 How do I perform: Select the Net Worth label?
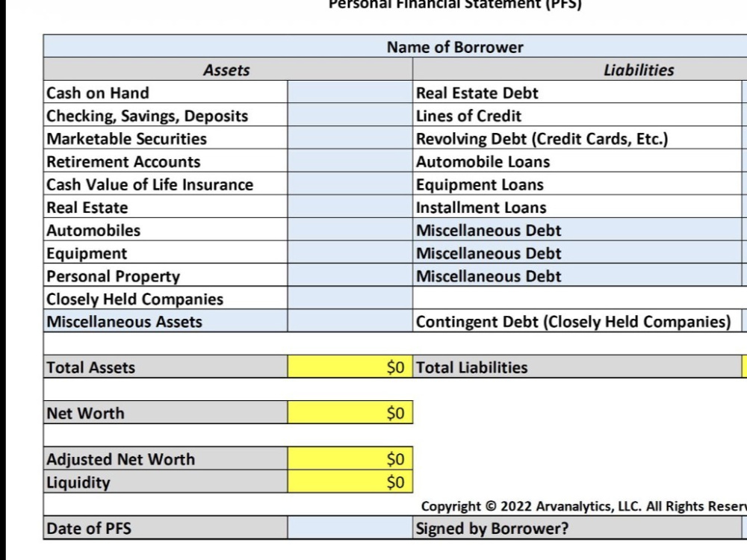[x=85, y=413]
